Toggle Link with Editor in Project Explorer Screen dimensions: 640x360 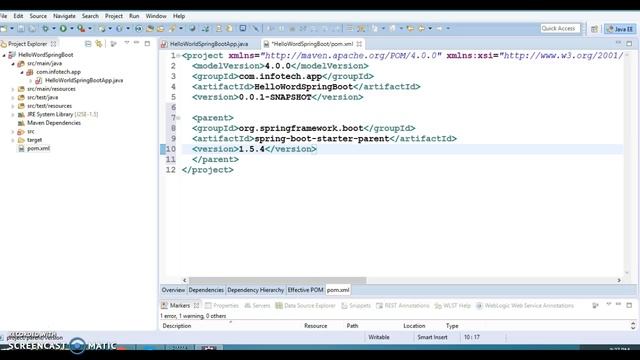click(x=99, y=44)
